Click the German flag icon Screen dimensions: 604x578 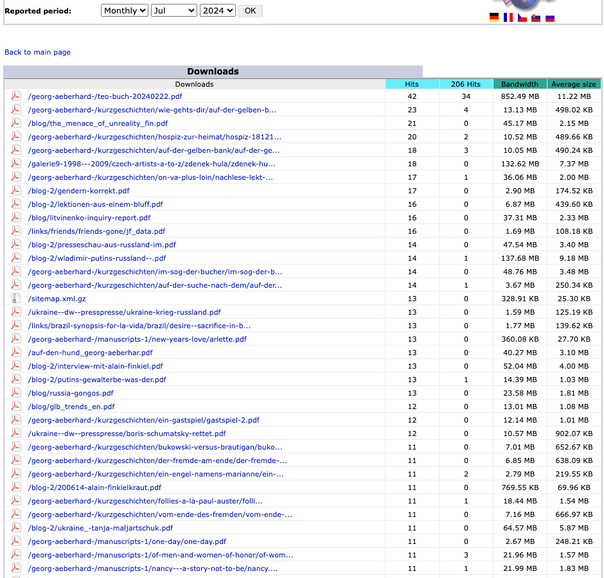point(494,18)
